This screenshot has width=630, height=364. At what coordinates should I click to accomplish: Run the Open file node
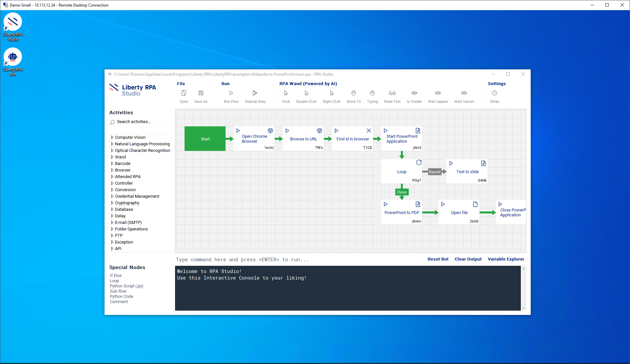(443, 204)
